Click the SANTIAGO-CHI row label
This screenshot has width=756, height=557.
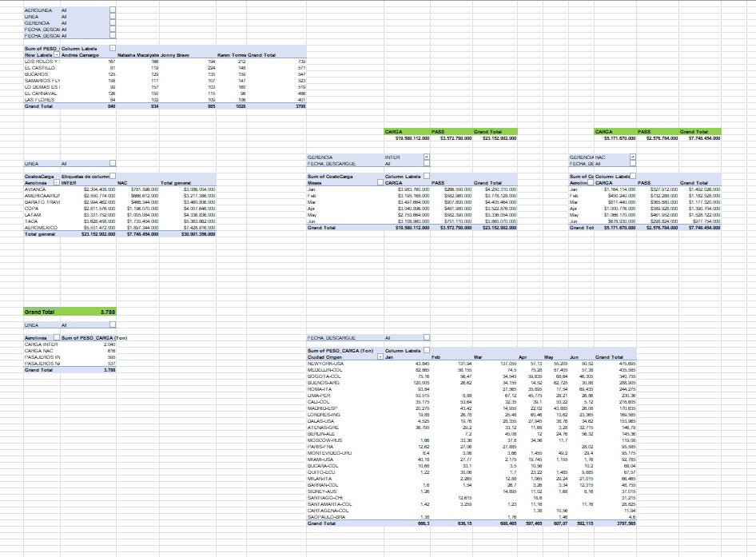325,498
